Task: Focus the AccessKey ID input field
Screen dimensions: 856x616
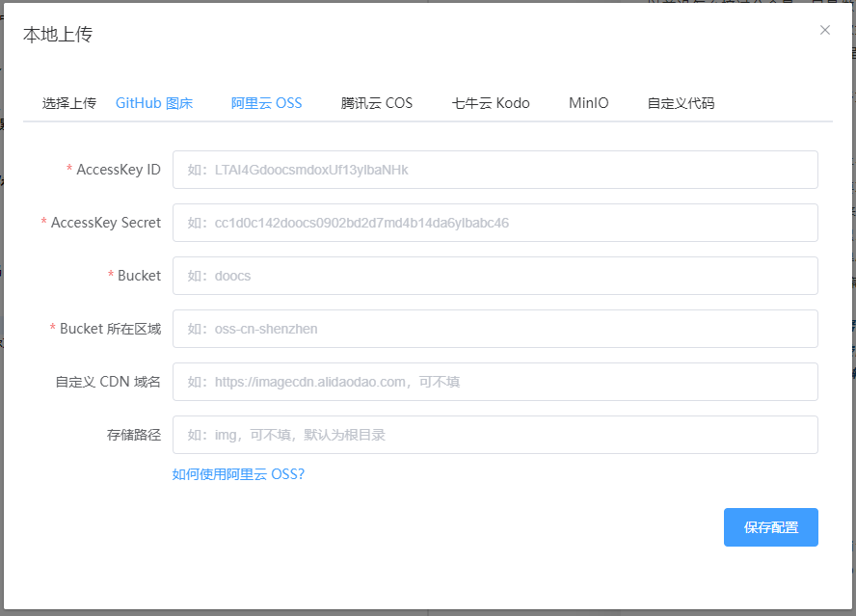Action: (495, 170)
